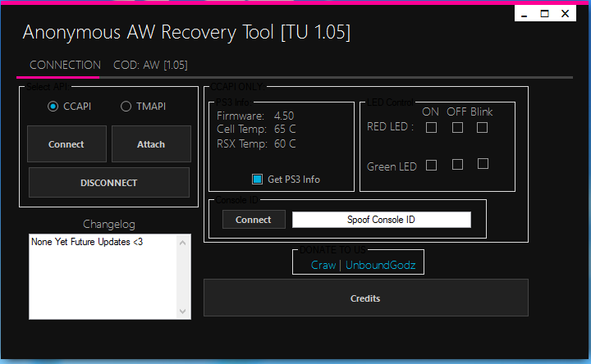Check Green LED Blink checkbox
The height and width of the screenshot is (364, 591).
(483, 164)
